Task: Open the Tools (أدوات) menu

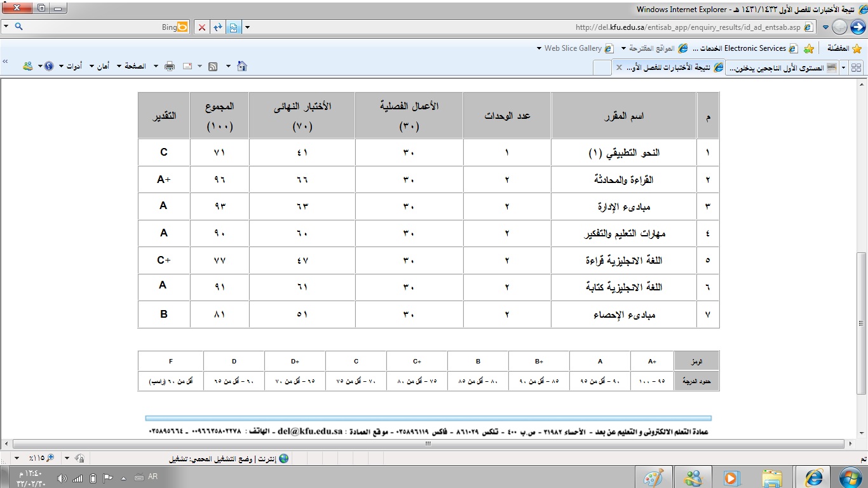Action: (x=71, y=66)
